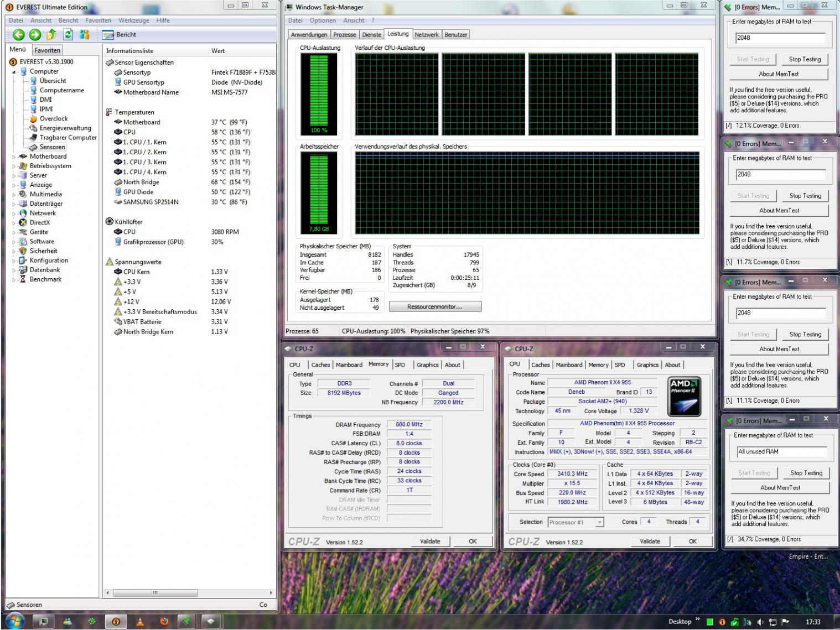Select the Sensoren tree entry
The width and height of the screenshot is (840, 630).
click(x=52, y=147)
